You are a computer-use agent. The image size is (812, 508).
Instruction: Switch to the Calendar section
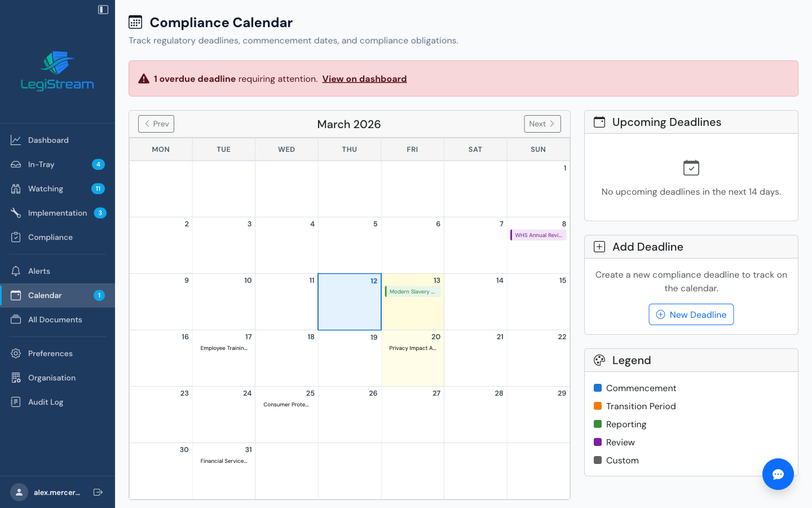[45, 295]
